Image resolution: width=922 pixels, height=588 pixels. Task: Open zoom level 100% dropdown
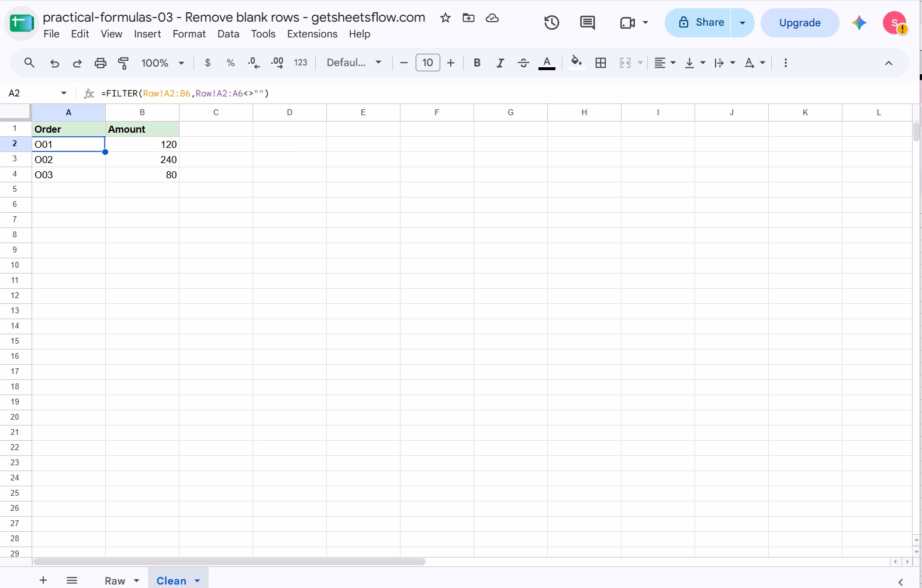tap(163, 63)
